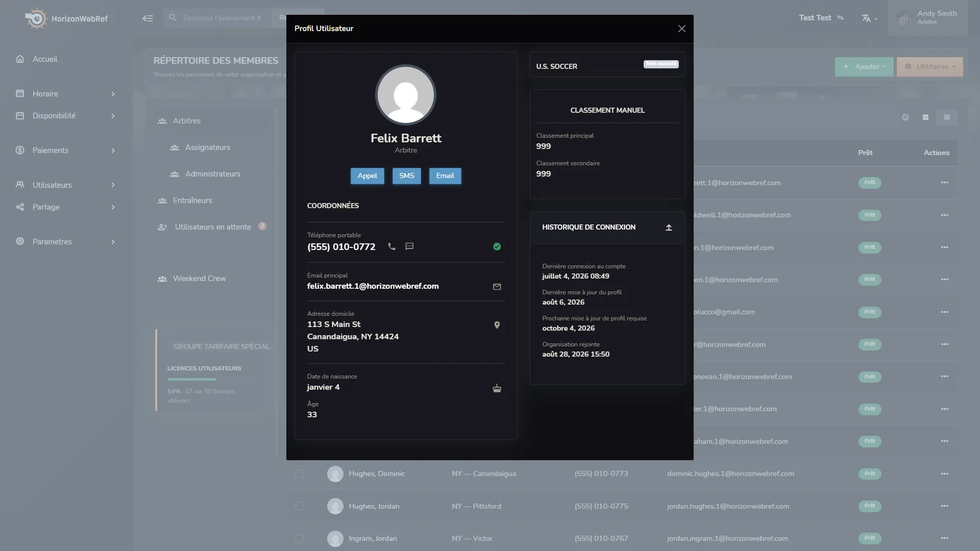
Task: Tick the checkbox for Hughes, Jordan
Action: [300, 506]
